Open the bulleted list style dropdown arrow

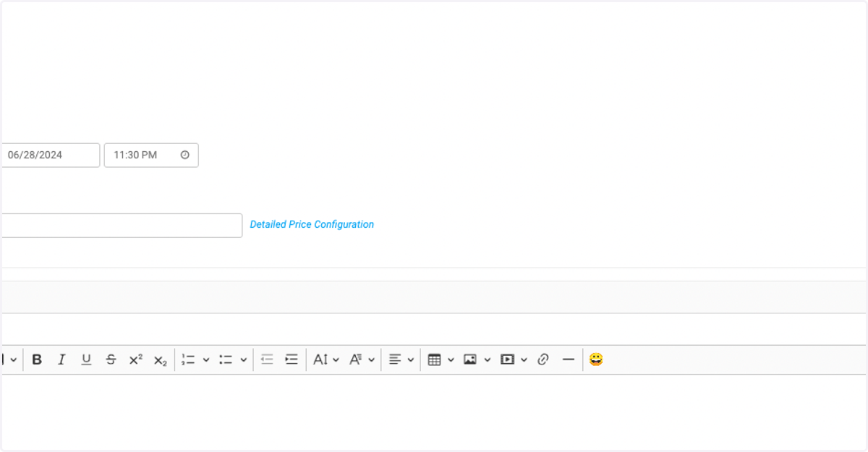pyautogui.click(x=244, y=359)
